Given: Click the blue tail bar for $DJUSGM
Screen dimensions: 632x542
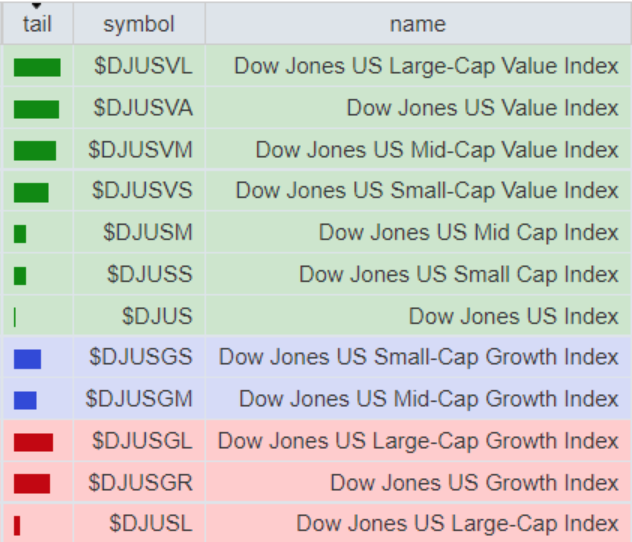Looking at the screenshot, I should point(26,400).
